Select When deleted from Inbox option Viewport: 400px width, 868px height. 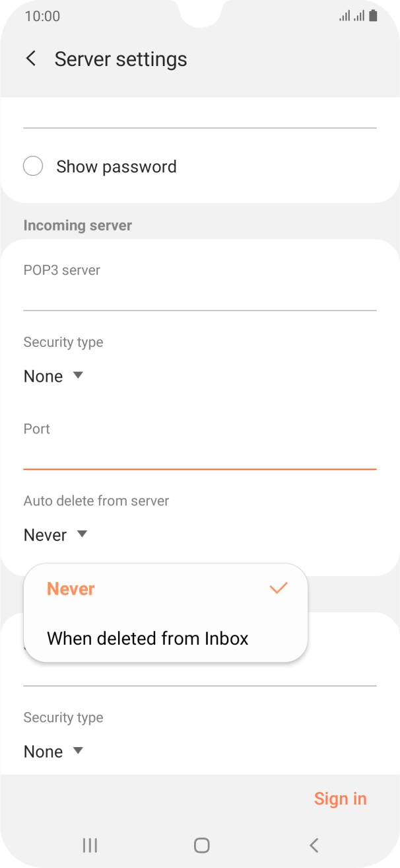147,637
